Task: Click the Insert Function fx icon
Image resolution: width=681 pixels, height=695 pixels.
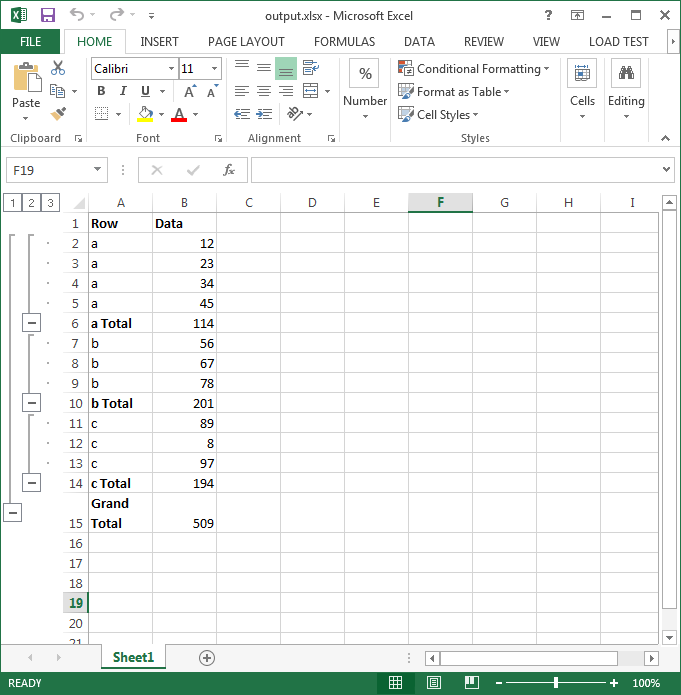Action: coord(229,170)
